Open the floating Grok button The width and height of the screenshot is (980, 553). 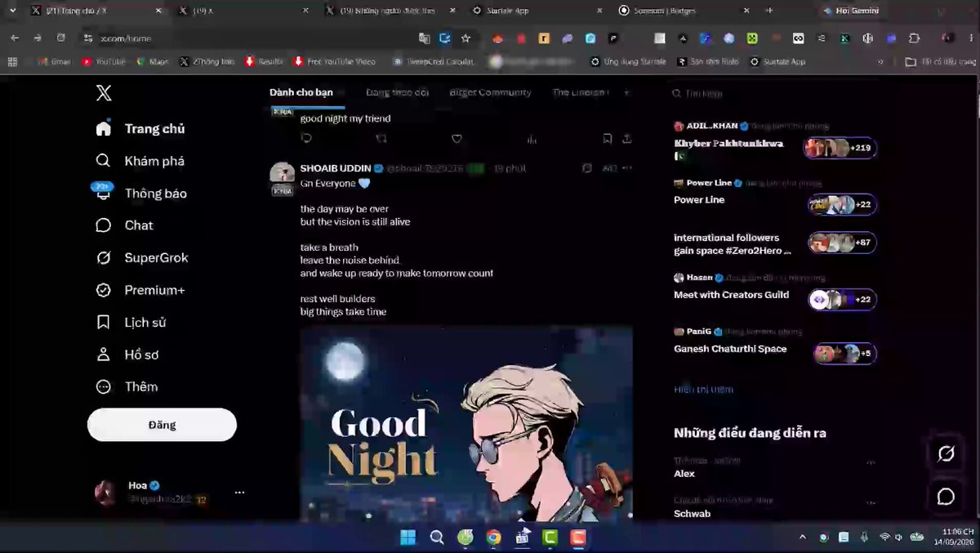tap(946, 453)
